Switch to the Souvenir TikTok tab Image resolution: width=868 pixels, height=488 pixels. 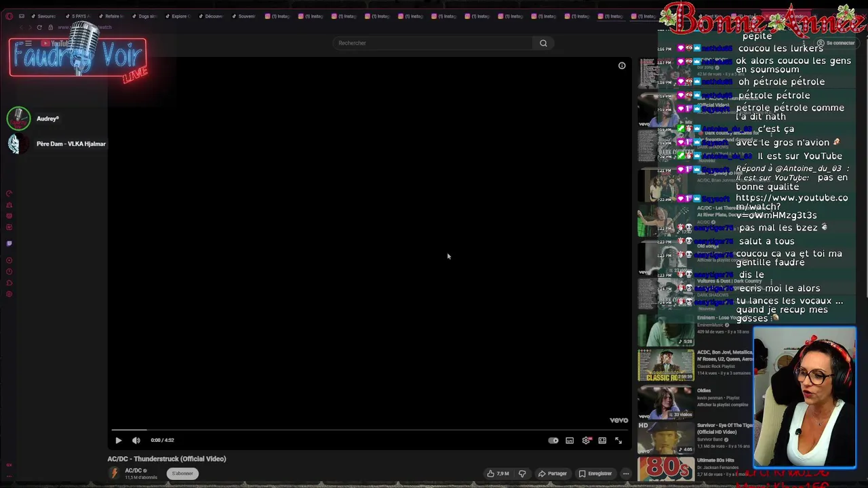tap(243, 16)
